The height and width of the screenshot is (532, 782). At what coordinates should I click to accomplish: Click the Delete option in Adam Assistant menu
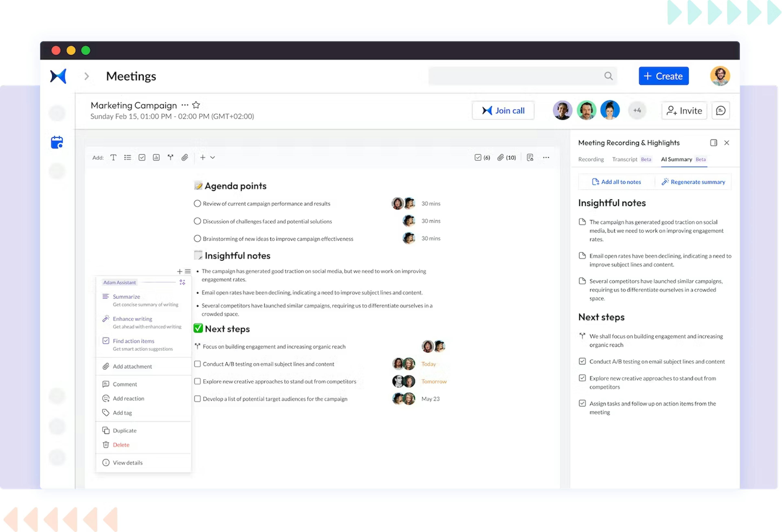point(121,444)
